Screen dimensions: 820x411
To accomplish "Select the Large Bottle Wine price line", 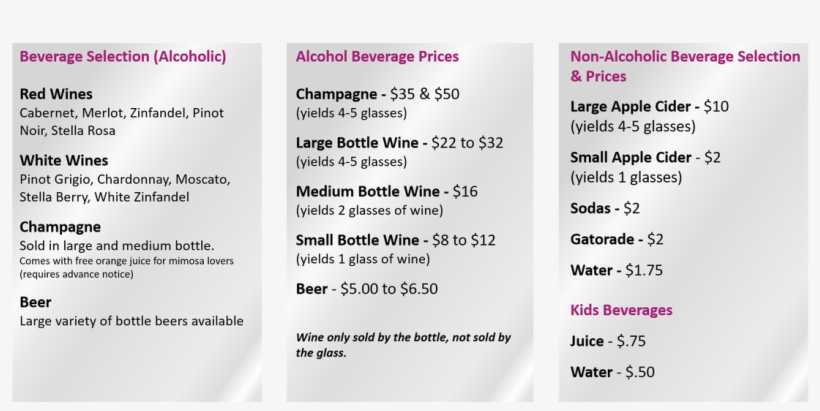I will [x=399, y=143].
